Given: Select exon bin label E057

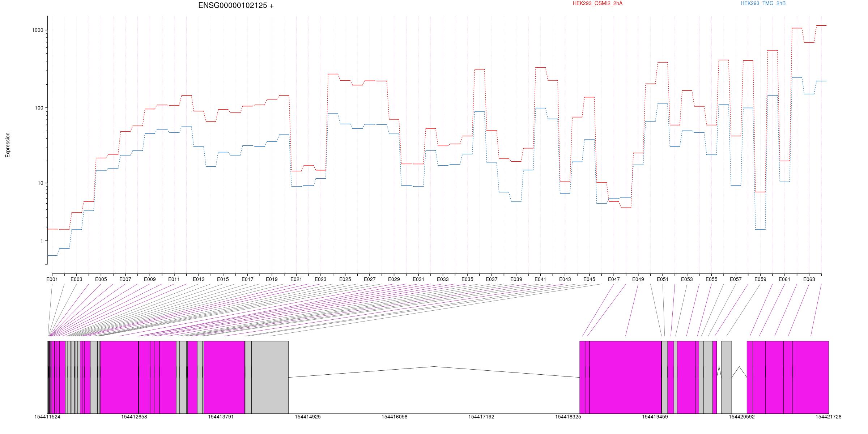Looking at the screenshot, I should point(736,279).
